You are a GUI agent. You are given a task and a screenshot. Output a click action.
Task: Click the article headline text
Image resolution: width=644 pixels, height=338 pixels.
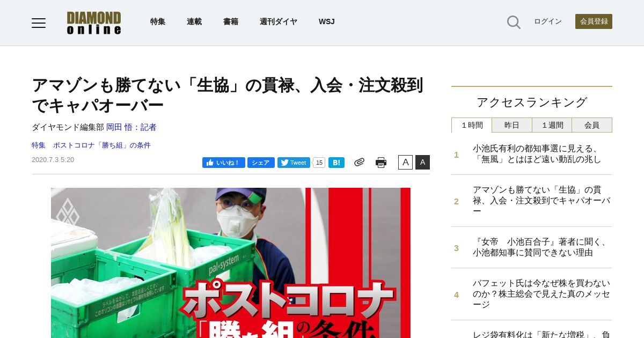(228, 95)
